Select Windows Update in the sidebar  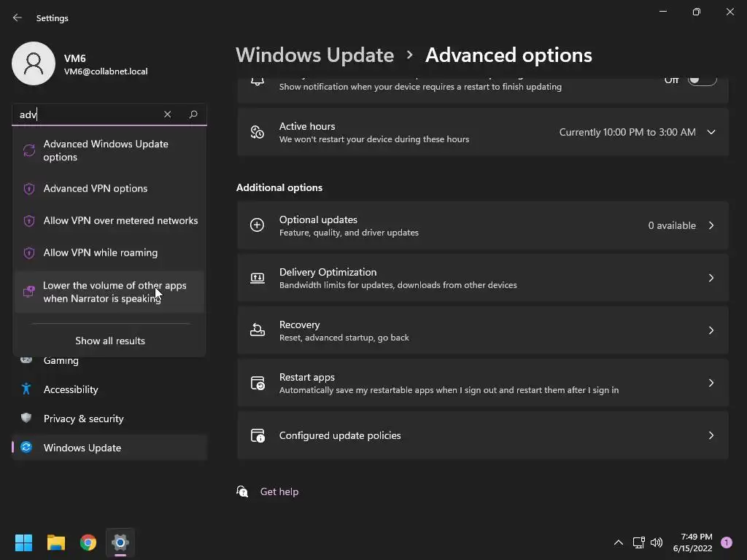point(109,448)
